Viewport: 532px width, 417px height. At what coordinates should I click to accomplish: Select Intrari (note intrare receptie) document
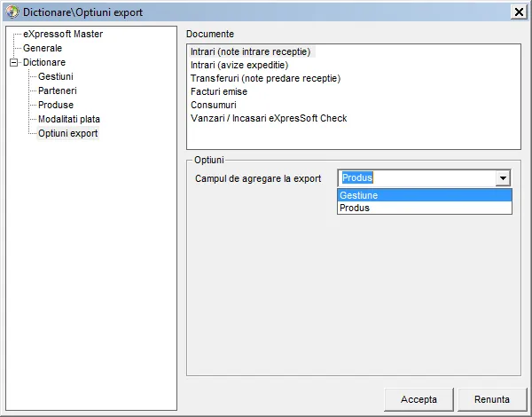point(251,52)
